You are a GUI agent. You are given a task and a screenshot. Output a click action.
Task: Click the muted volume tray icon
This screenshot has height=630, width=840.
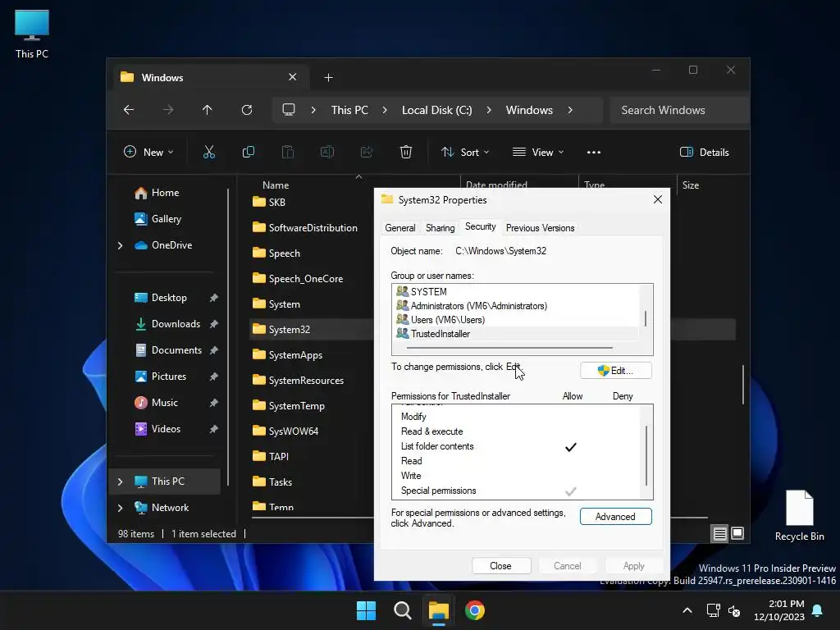point(734,610)
